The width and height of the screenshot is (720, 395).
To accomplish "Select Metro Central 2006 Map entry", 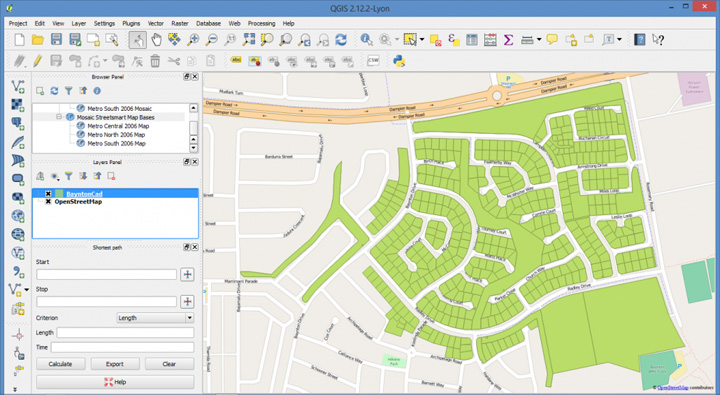I will tap(118, 126).
